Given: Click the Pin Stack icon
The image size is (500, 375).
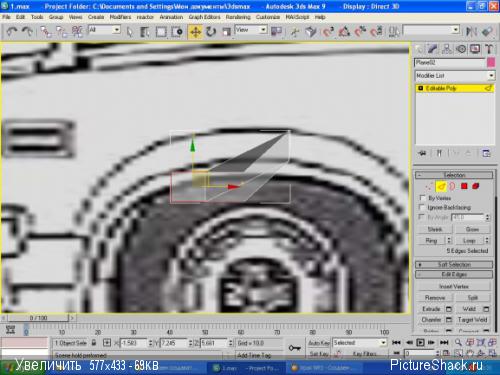Looking at the screenshot, I should (x=423, y=153).
